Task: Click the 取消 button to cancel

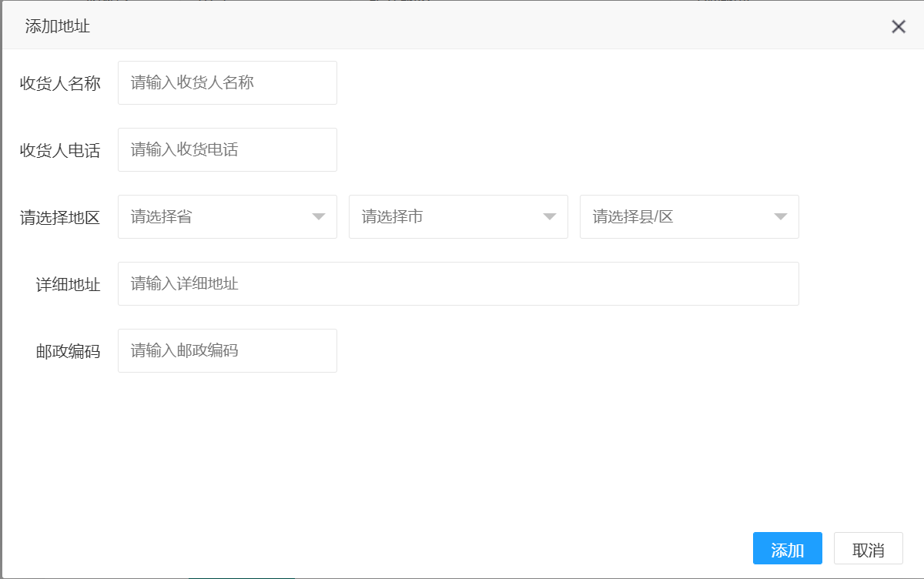Action: point(868,547)
